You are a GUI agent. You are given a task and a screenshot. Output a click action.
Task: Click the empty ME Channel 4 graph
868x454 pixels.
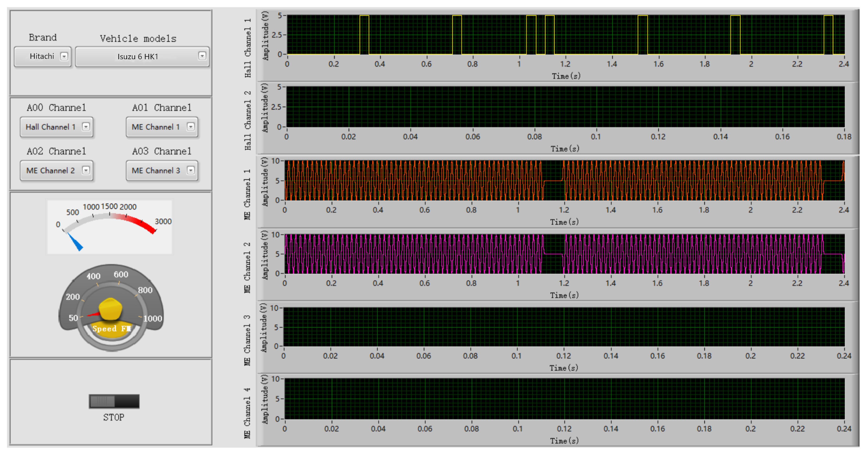pyautogui.click(x=565, y=399)
